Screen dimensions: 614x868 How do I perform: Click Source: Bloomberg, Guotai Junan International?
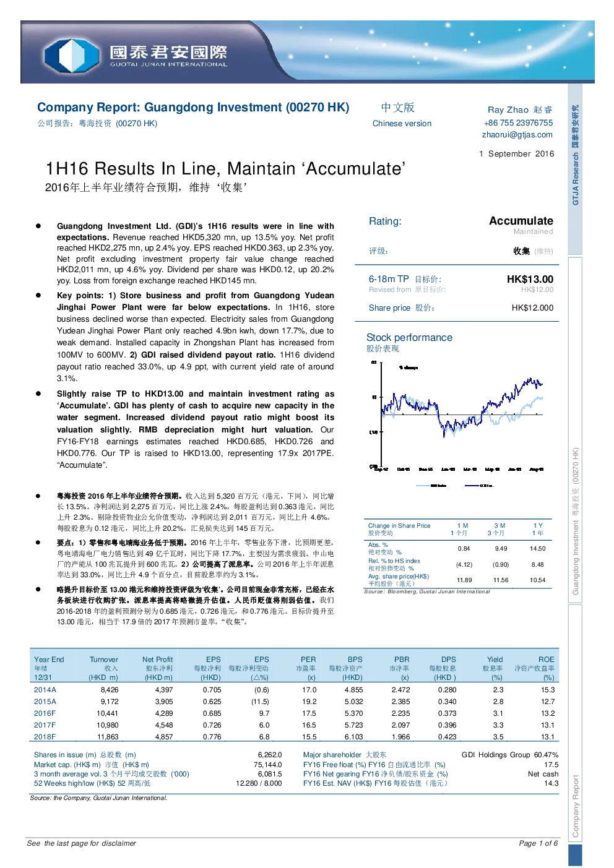(x=427, y=592)
